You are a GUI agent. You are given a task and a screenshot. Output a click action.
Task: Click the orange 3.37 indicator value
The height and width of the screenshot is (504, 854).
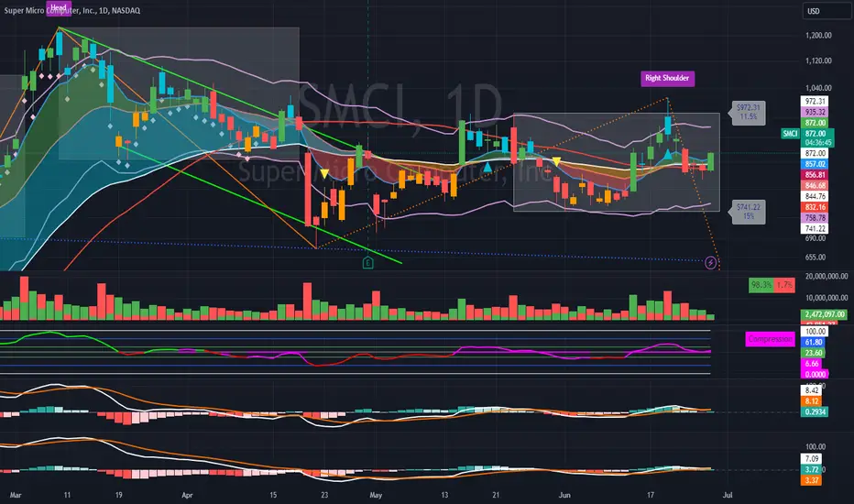coord(812,480)
